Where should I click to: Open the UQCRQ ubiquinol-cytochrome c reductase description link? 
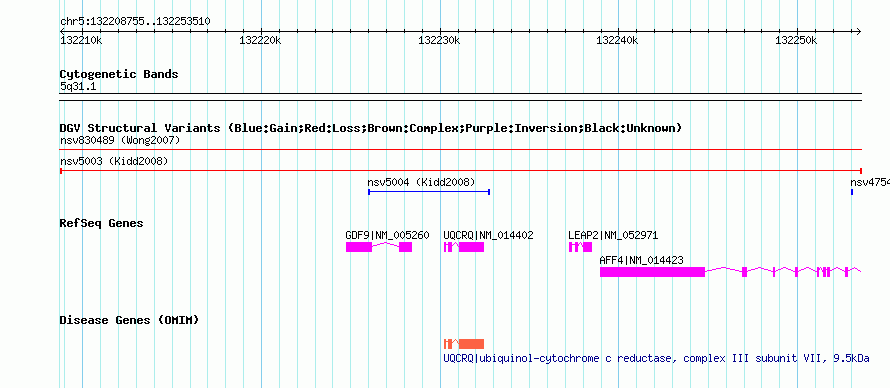(x=656, y=359)
